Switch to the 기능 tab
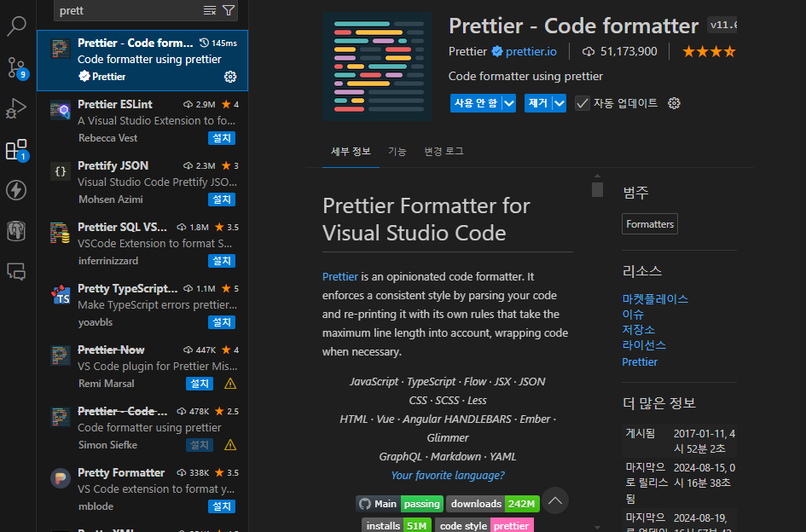This screenshot has height=532, width=806. (397, 152)
